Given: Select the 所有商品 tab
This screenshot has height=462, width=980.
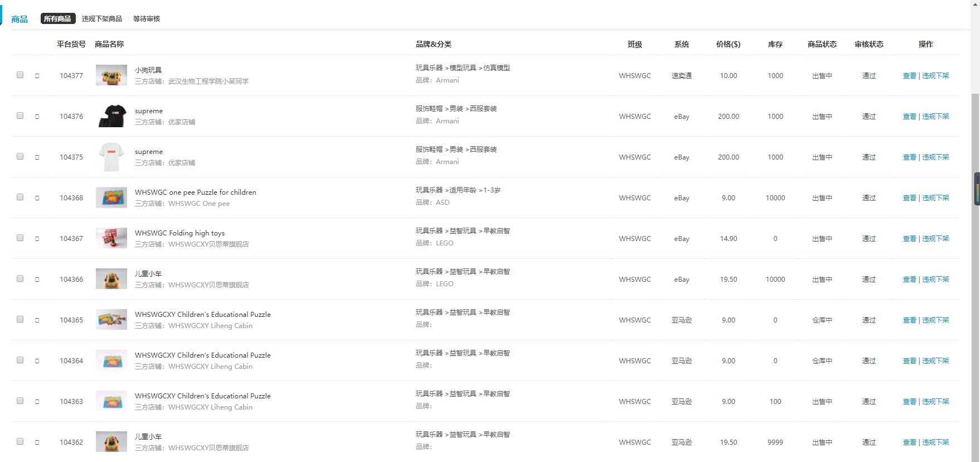Looking at the screenshot, I should 57,19.
